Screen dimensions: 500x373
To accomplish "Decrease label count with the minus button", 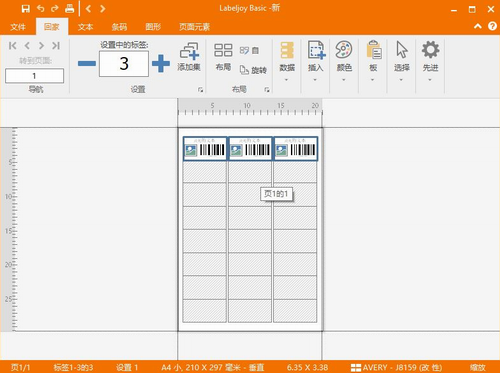I will pos(87,63).
